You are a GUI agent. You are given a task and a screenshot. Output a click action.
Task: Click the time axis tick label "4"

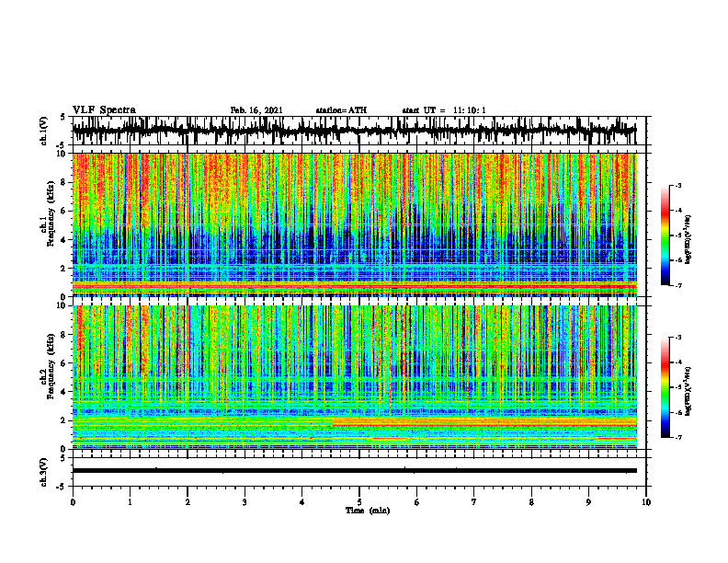coord(302,502)
